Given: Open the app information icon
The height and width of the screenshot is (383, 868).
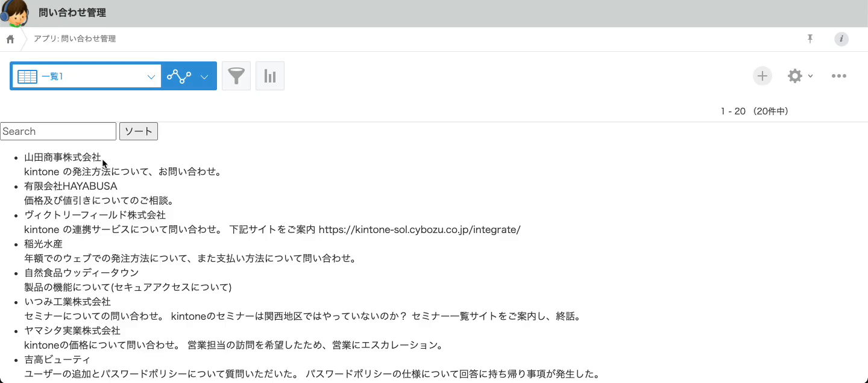Looking at the screenshot, I should point(841,39).
